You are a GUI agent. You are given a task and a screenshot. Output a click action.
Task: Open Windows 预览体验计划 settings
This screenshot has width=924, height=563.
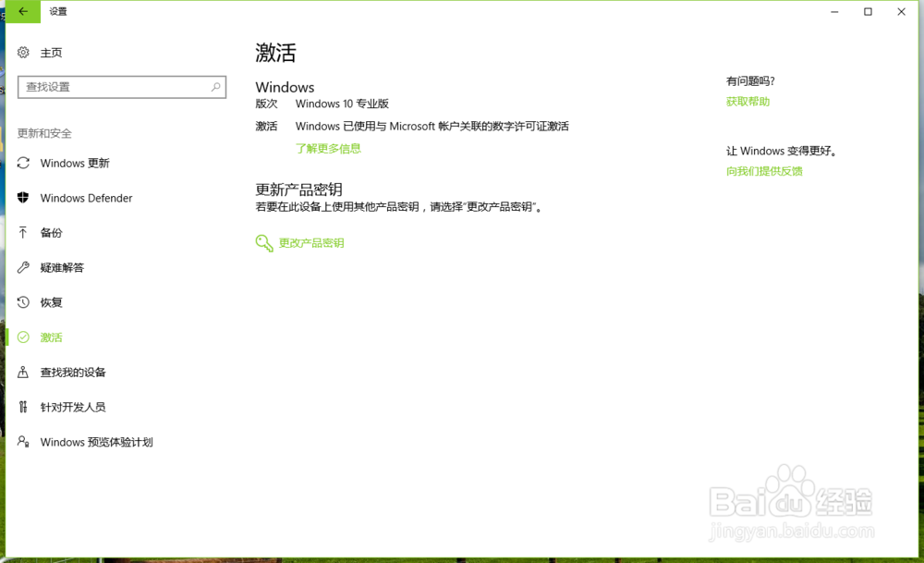point(95,442)
